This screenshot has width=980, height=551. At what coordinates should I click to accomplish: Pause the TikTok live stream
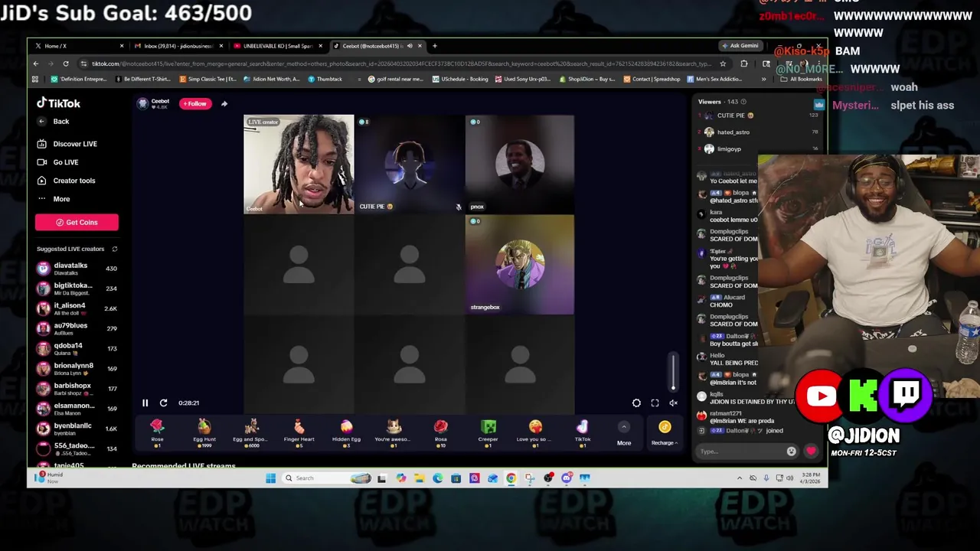click(x=145, y=403)
